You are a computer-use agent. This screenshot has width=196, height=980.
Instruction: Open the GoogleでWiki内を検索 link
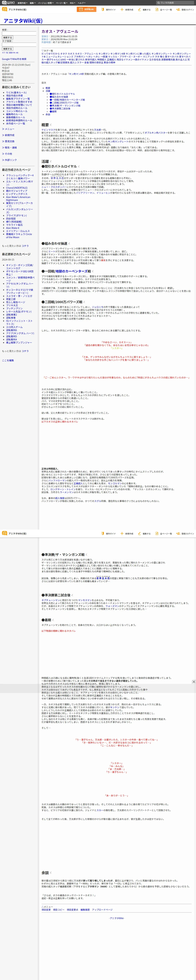click(14, 59)
